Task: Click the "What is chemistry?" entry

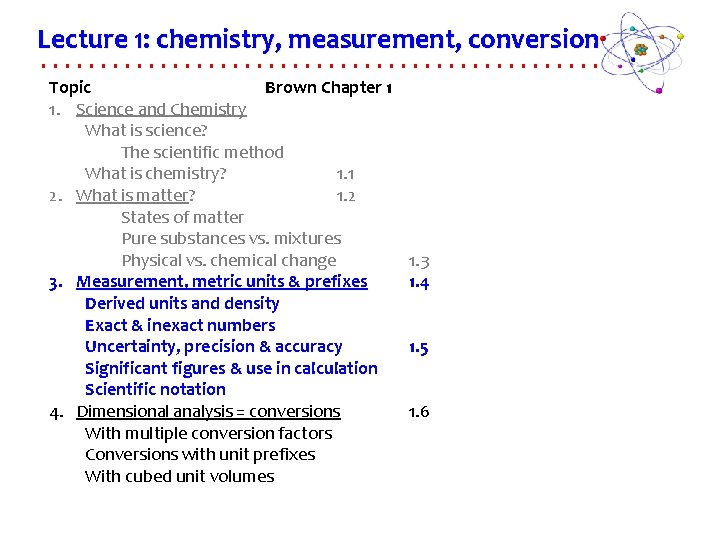Action: coord(155,174)
